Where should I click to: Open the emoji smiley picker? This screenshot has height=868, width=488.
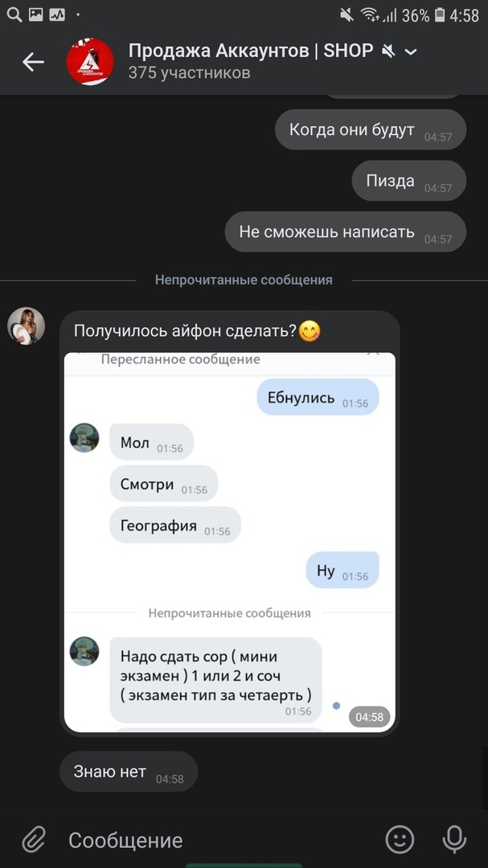tap(400, 840)
